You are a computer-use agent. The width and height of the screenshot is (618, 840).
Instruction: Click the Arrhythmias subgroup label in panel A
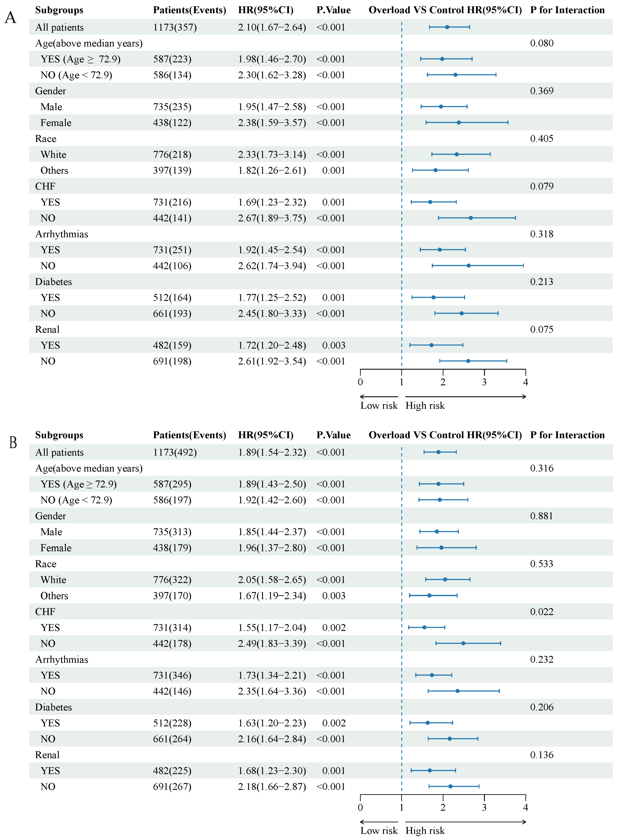[62, 234]
